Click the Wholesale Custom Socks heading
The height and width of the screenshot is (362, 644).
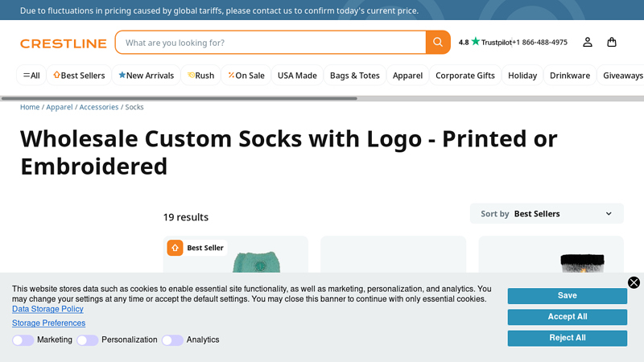click(289, 152)
